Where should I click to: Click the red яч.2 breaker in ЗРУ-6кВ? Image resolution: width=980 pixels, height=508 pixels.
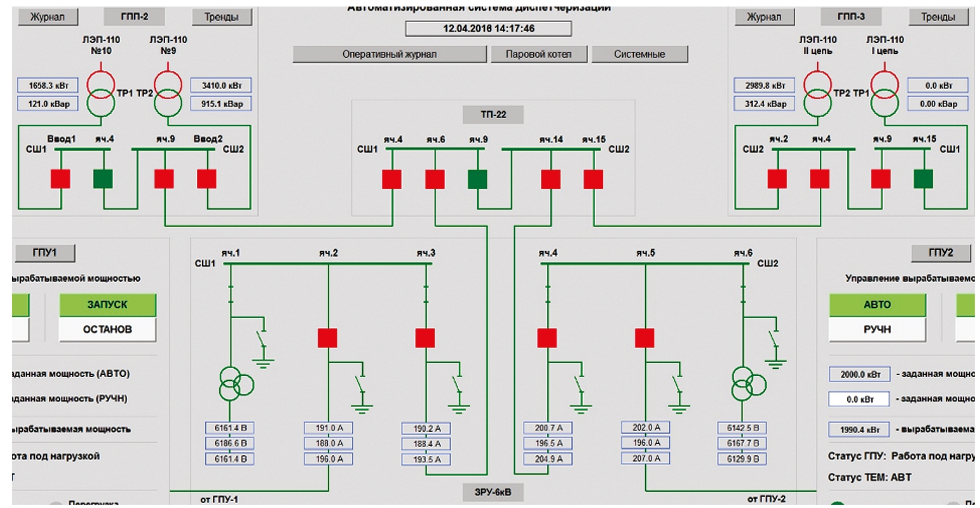click(327, 338)
